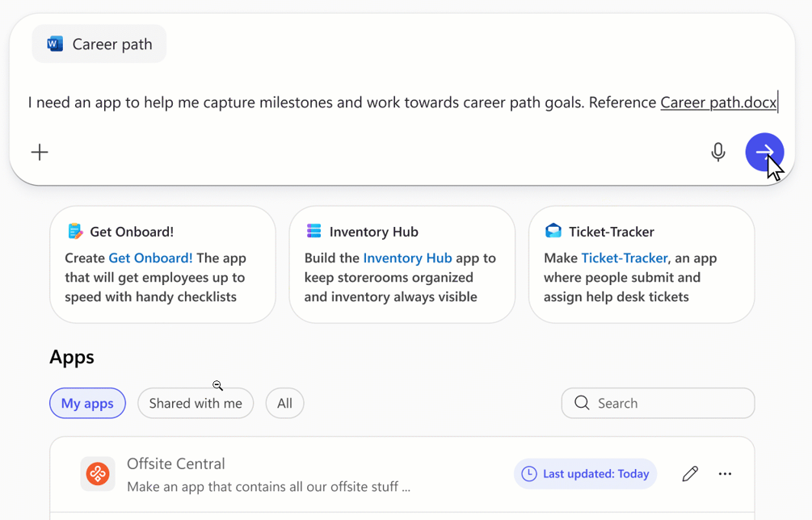Click the Offsite Central app icon

coord(98,474)
